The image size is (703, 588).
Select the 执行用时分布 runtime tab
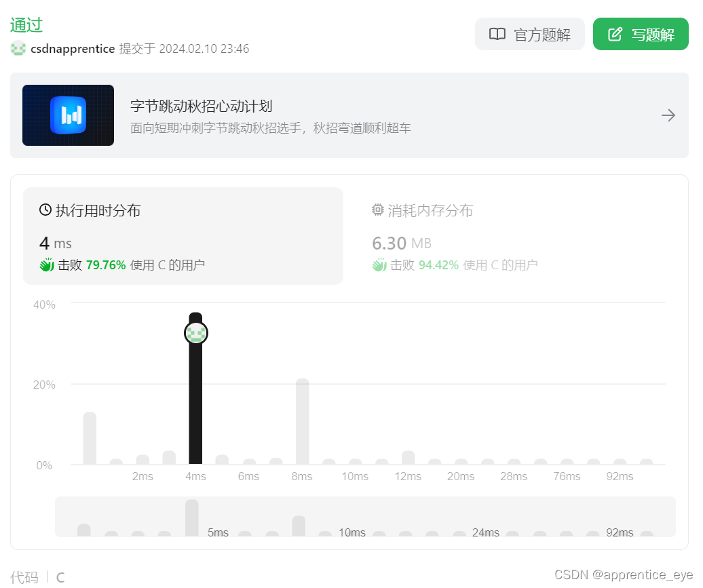(183, 236)
